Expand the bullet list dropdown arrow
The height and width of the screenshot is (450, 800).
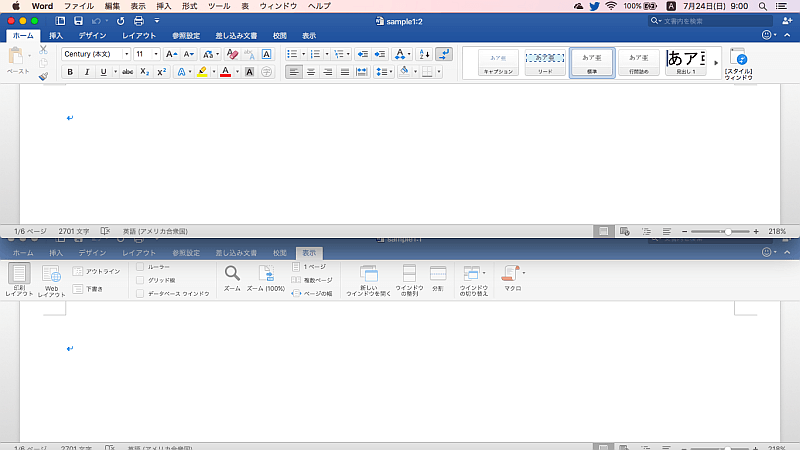[304, 54]
